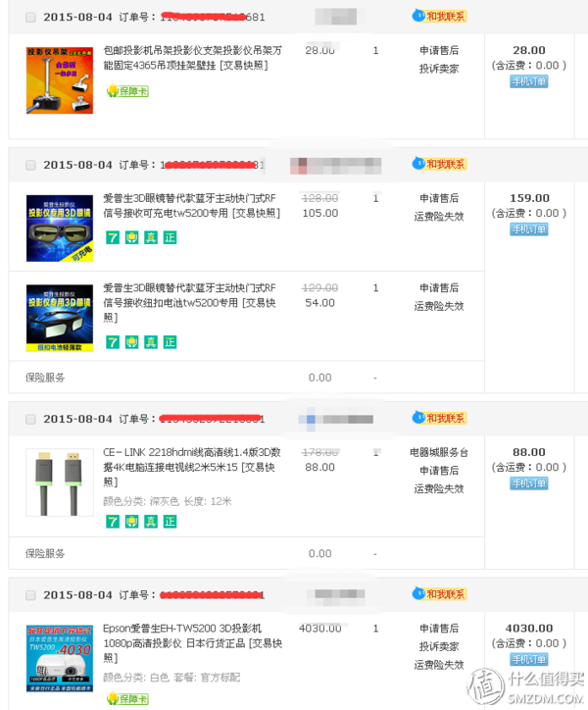Tick checkbox for the 159.00 3D glasses order
The image size is (588, 710).
pos(30,165)
